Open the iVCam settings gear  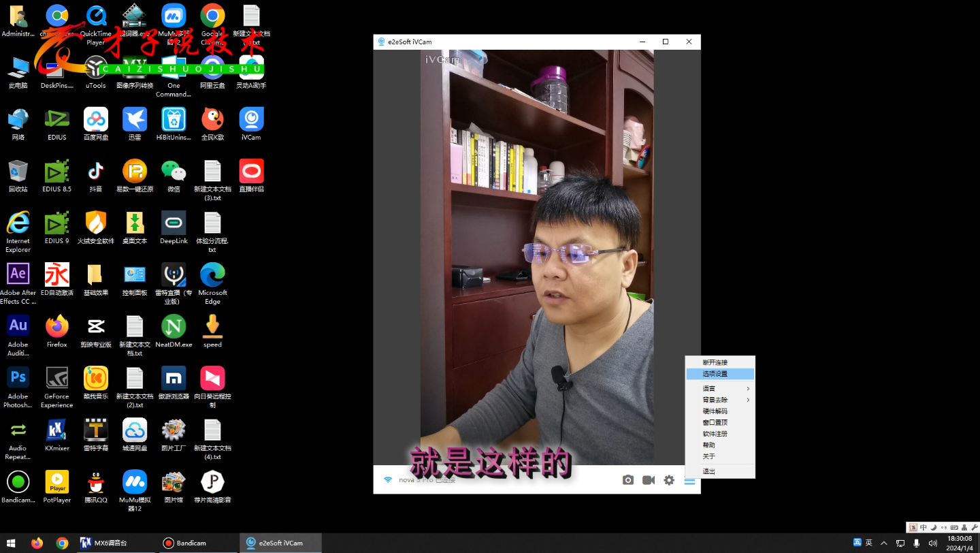669,480
